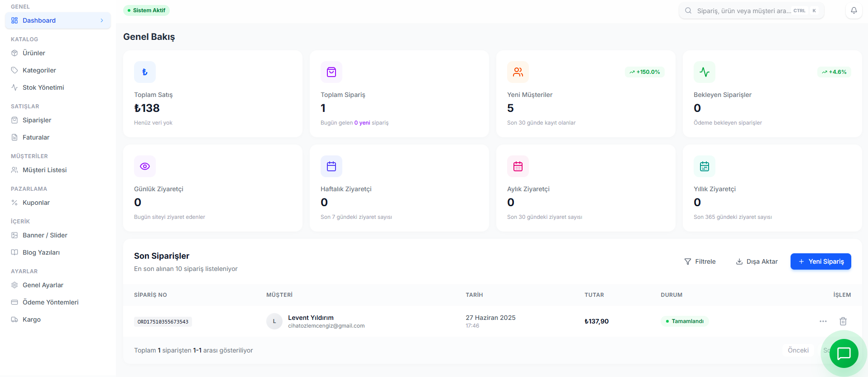
Task: Select Kuponlar from the sidebar
Action: [36, 203]
